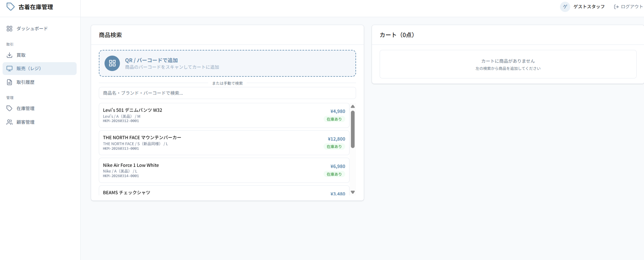Click the 在庫管理 tag icon

click(x=9, y=108)
